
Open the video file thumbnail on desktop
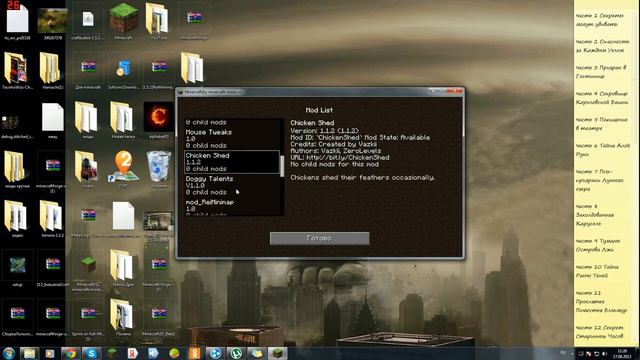click(x=158, y=224)
